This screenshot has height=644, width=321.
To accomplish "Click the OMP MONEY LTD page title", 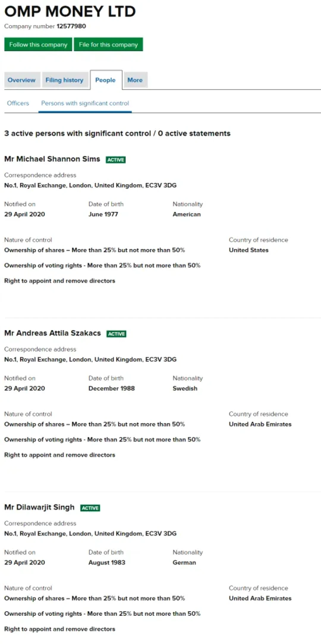I will click(70, 11).
